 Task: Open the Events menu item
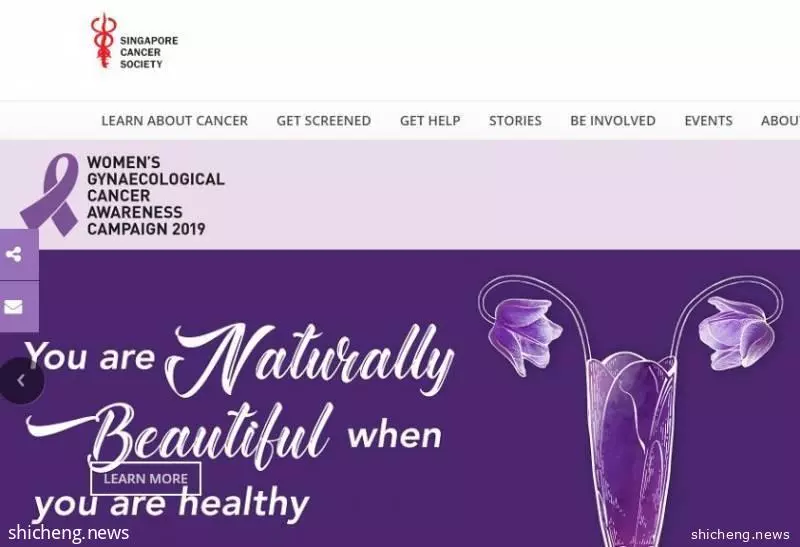(x=708, y=121)
